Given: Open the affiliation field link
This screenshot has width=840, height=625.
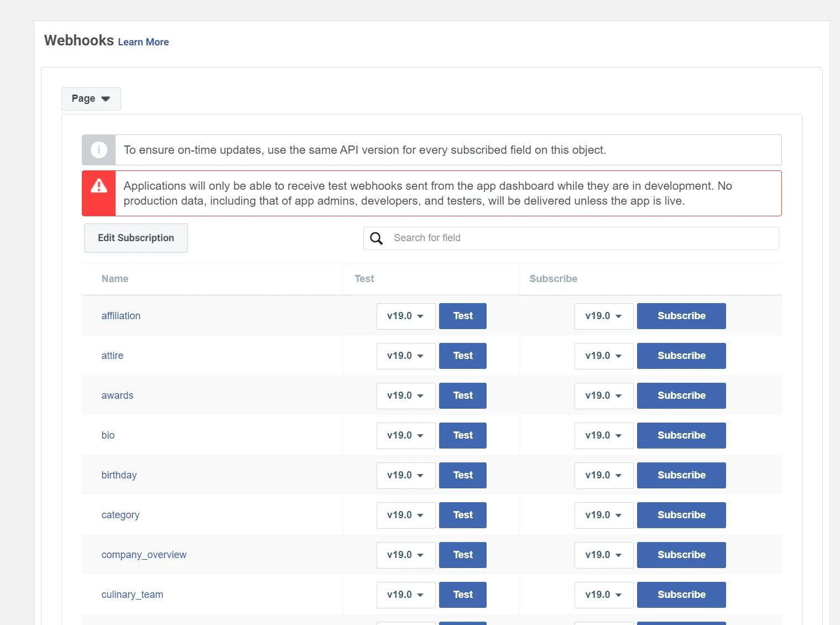Looking at the screenshot, I should click(x=121, y=316).
